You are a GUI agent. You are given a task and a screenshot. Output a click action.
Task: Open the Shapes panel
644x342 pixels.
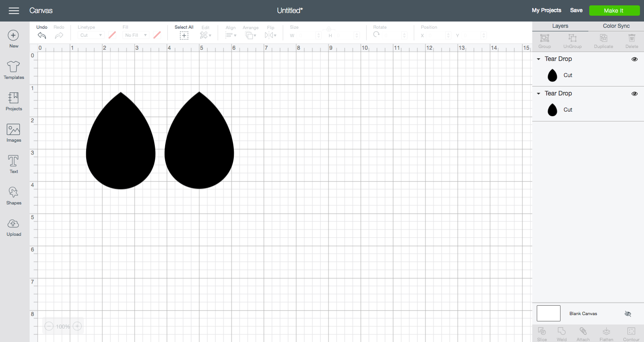(x=13, y=196)
